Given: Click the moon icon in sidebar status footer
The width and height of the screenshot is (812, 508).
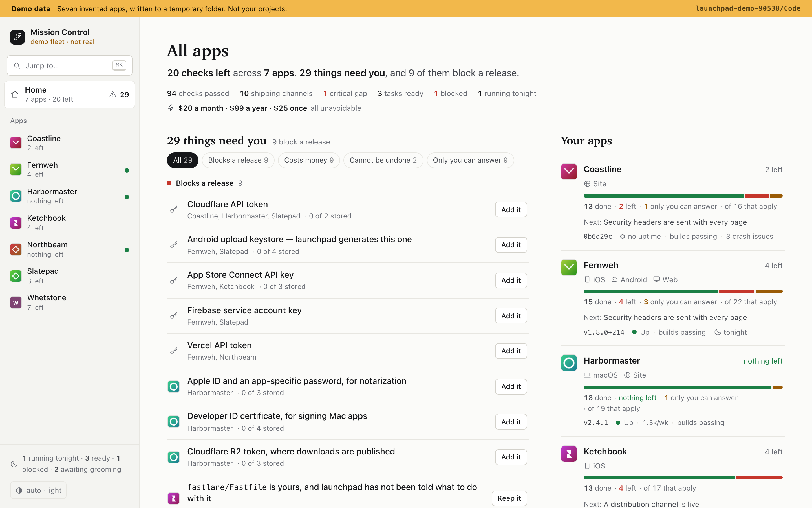Looking at the screenshot, I should [x=14, y=464].
